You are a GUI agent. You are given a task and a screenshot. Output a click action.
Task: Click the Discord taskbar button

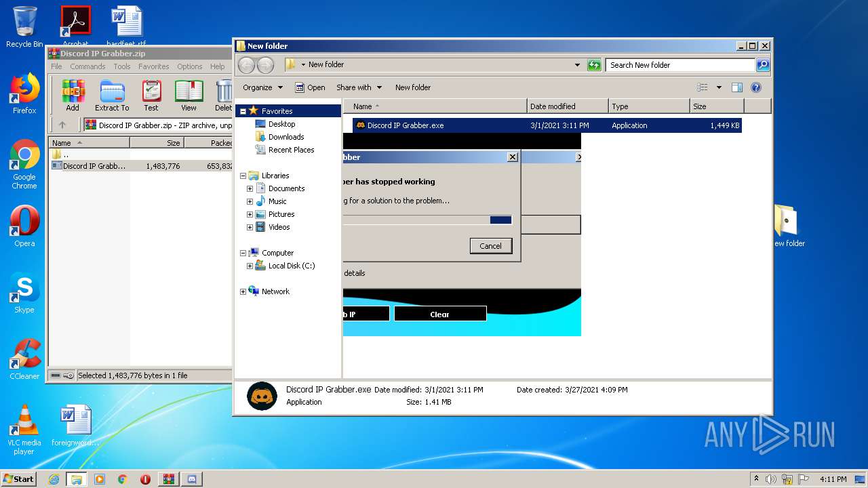191,479
